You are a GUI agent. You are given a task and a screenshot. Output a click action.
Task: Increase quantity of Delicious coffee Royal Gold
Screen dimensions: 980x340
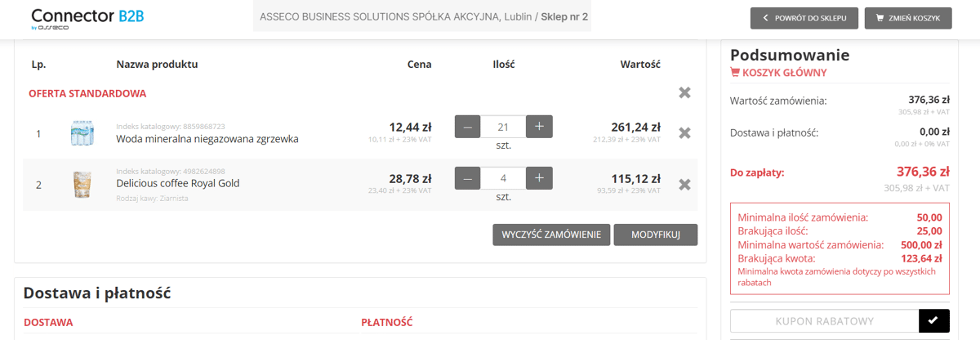pos(540,178)
